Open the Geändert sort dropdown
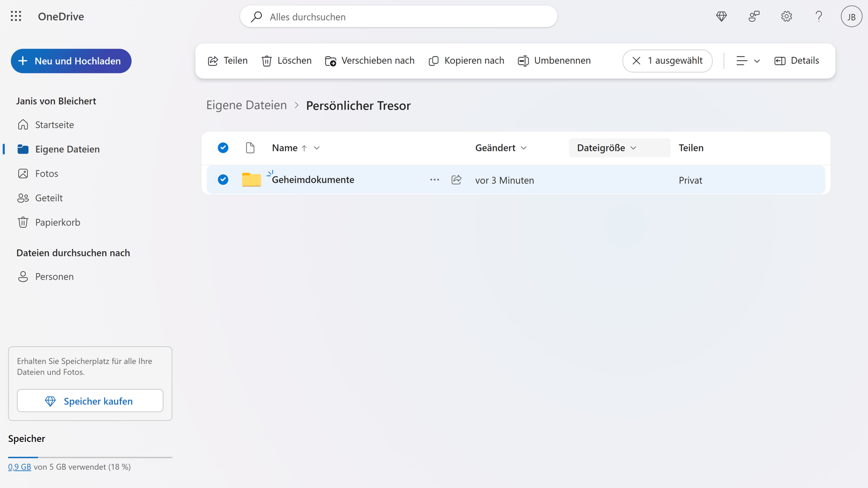Image resolution: width=868 pixels, height=488 pixels. tap(500, 147)
